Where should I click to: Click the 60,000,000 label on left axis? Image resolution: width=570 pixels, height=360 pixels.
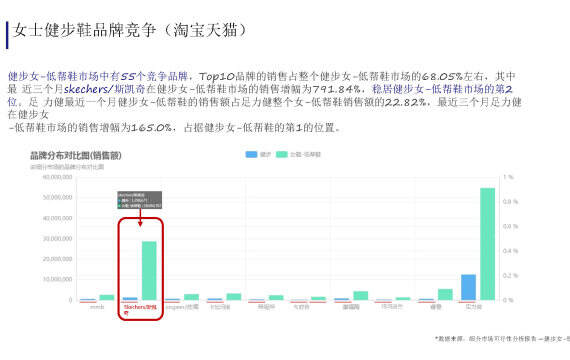[x=57, y=177]
